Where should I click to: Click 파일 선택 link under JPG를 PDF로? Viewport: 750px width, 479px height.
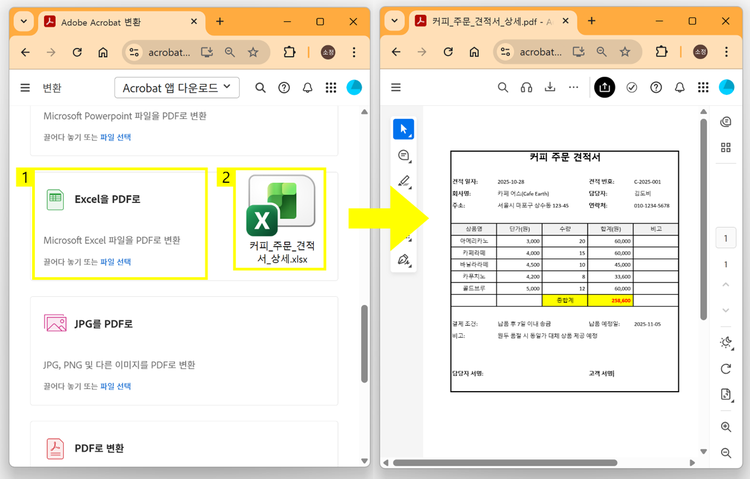[115, 386]
